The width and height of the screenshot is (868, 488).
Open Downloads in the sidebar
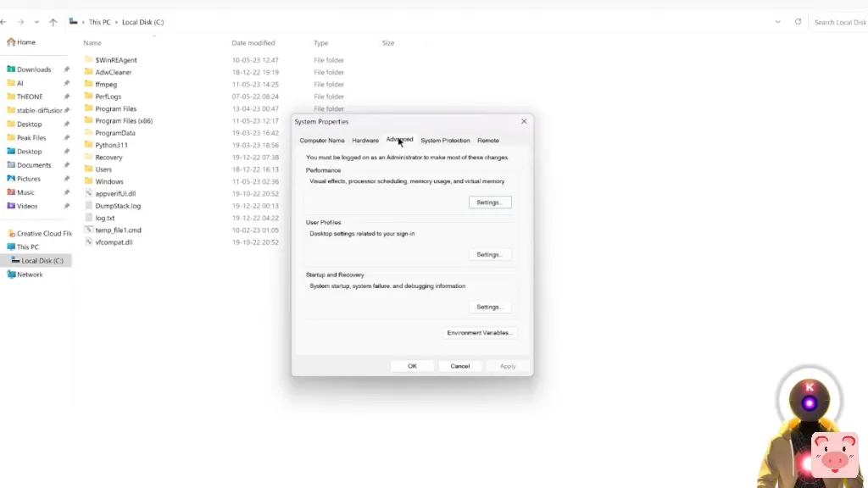coord(34,69)
